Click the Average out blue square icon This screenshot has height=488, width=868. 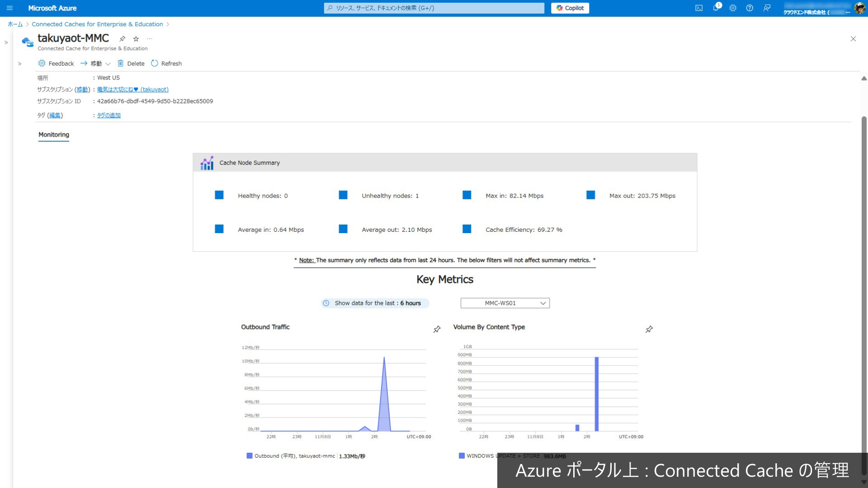click(x=343, y=229)
